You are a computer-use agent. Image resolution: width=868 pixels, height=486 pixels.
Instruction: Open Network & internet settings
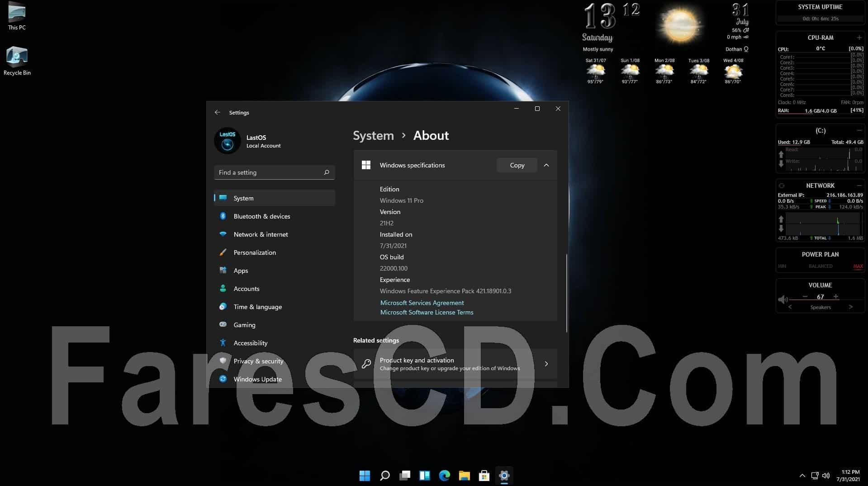[x=274, y=234]
